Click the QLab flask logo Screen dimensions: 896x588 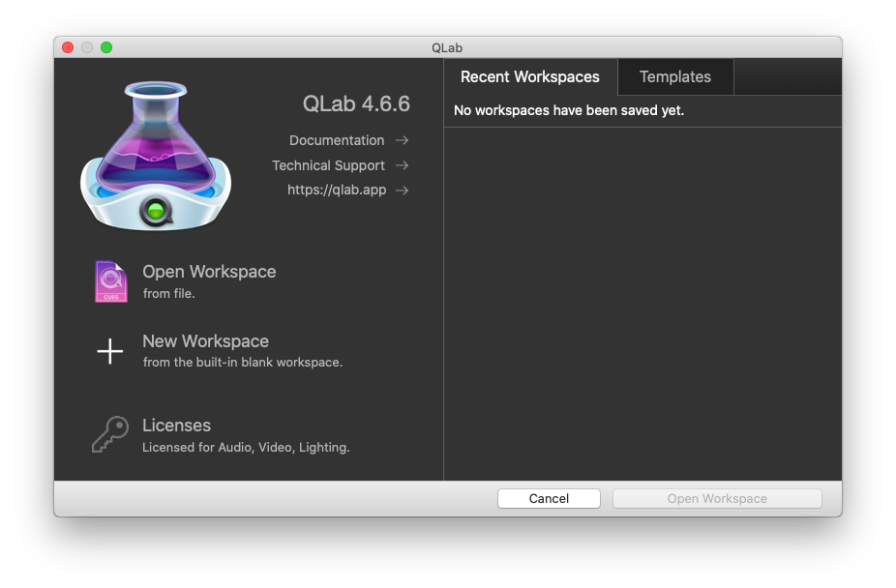click(x=156, y=156)
